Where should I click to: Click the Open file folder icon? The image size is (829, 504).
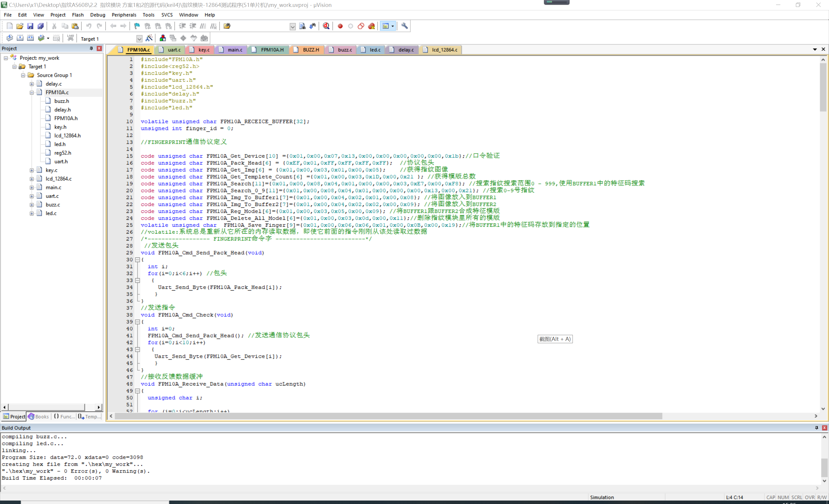point(20,26)
